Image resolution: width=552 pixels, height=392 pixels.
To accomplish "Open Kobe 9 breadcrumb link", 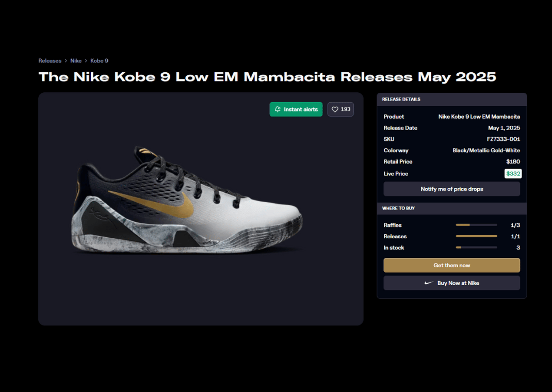I will (x=99, y=61).
